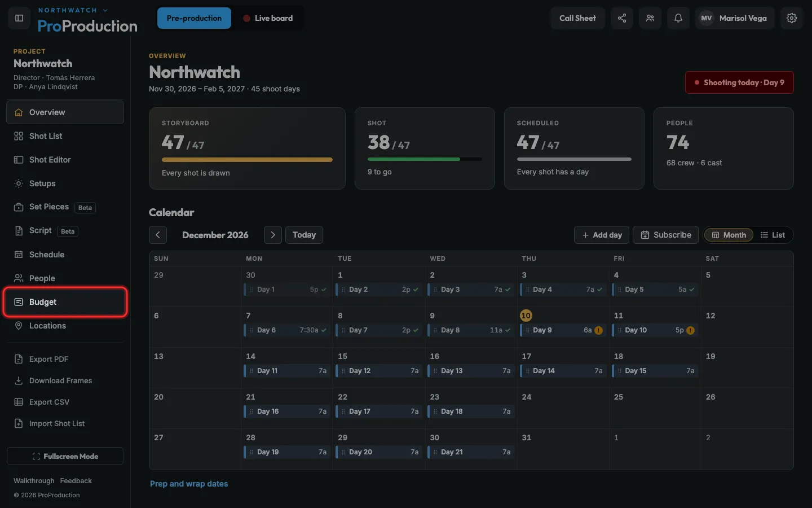The image size is (812, 508).
Task: Click the Download Frames arrow icon
Action: pos(19,380)
